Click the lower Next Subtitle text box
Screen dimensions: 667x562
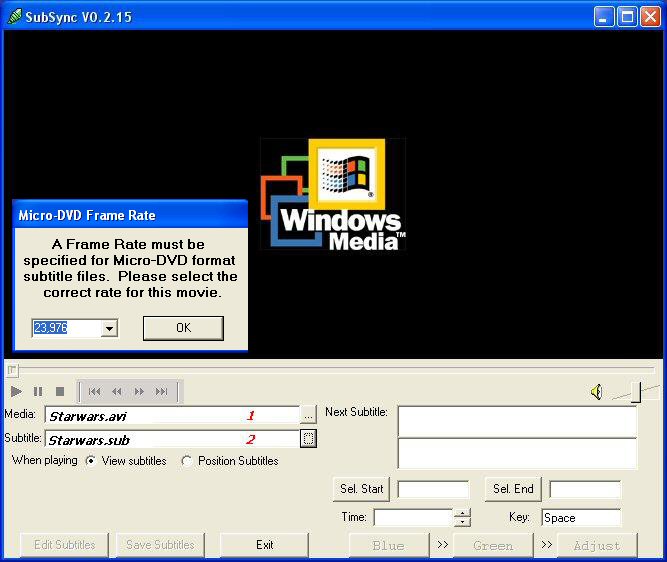tap(517, 454)
